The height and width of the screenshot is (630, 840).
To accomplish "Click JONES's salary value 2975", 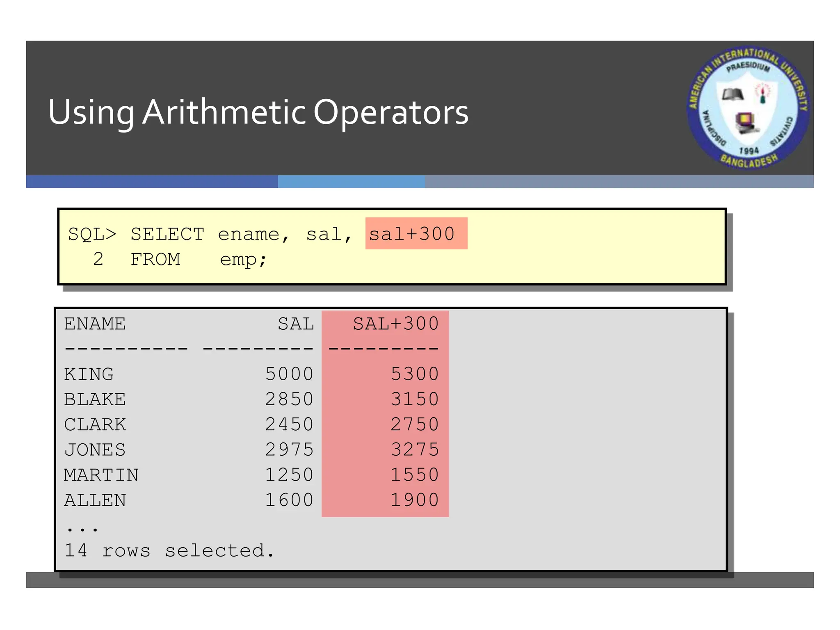I will coord(289,450).
